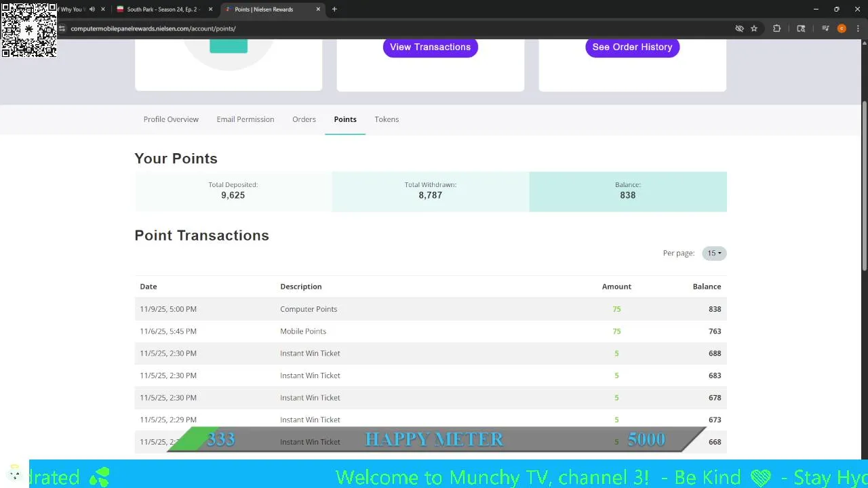This screenshot has width=868, height=488.
Task: Open the Chrome three-dot menu
Action: tap(858, 28)
